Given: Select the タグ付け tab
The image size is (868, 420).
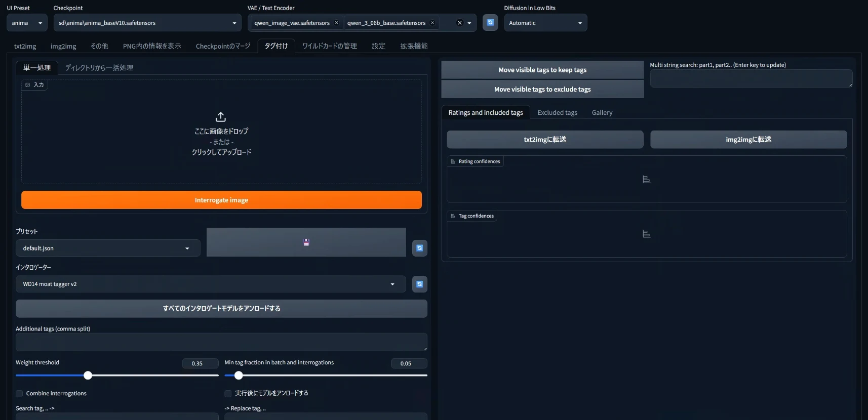Looking at the screenshot, I should coord(276,46).
